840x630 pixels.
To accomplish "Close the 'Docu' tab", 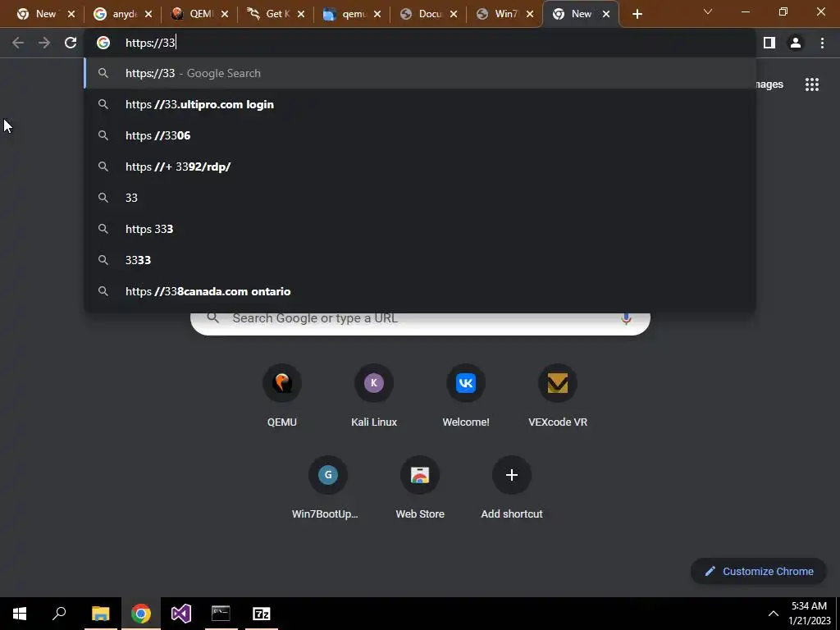I will click(x=454, y=15).
